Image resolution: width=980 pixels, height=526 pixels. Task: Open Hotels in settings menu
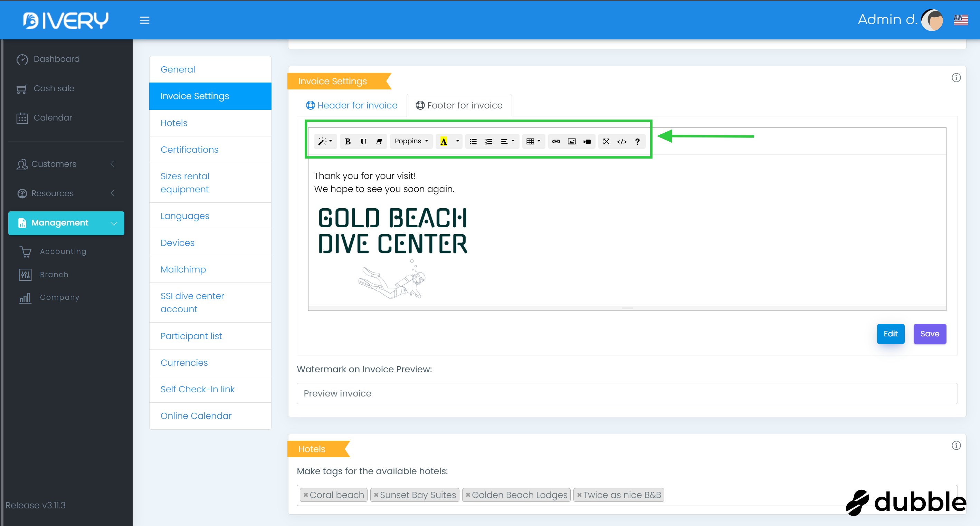click(174, 123)
